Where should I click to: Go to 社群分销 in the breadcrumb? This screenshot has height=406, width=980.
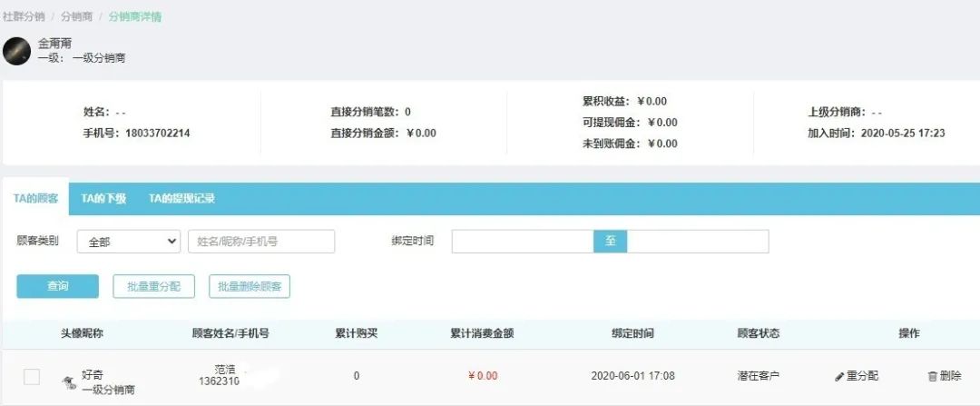(23, 16)
